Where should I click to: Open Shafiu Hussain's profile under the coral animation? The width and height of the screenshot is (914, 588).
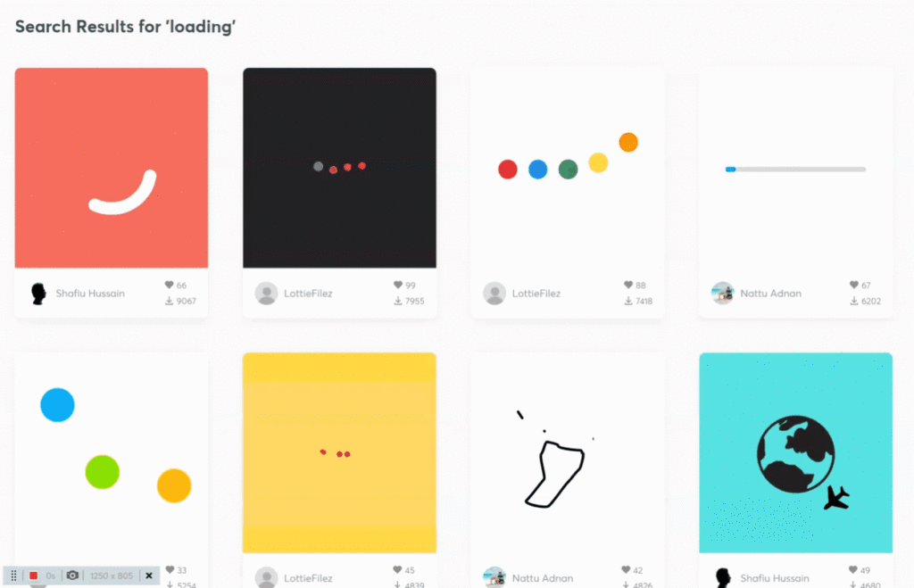[x=90, y=294]
